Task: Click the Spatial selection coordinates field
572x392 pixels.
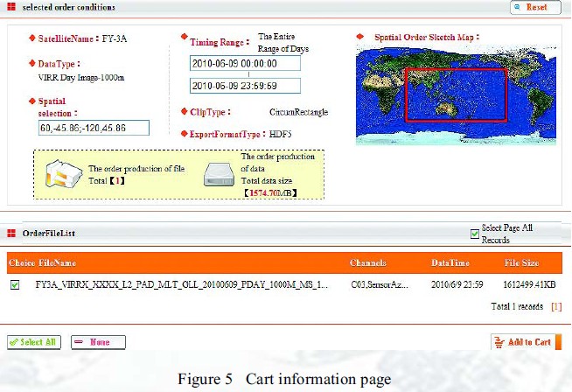Action: (x=94, y=129)
